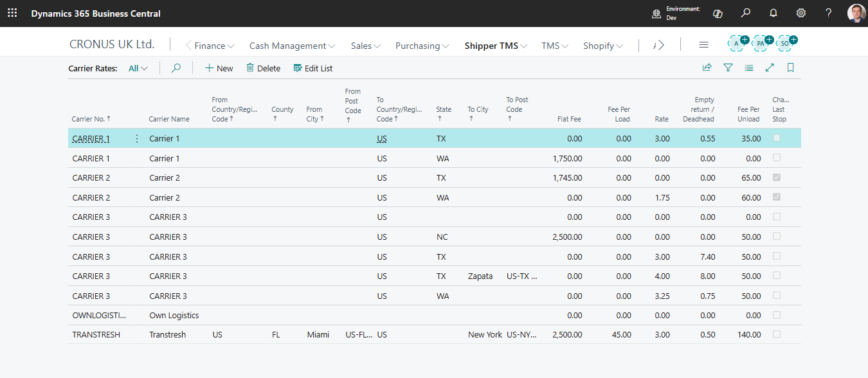Open Copilot in the top bar
The width and height of the screenshot is (868, 378).
tap(718, 13)
